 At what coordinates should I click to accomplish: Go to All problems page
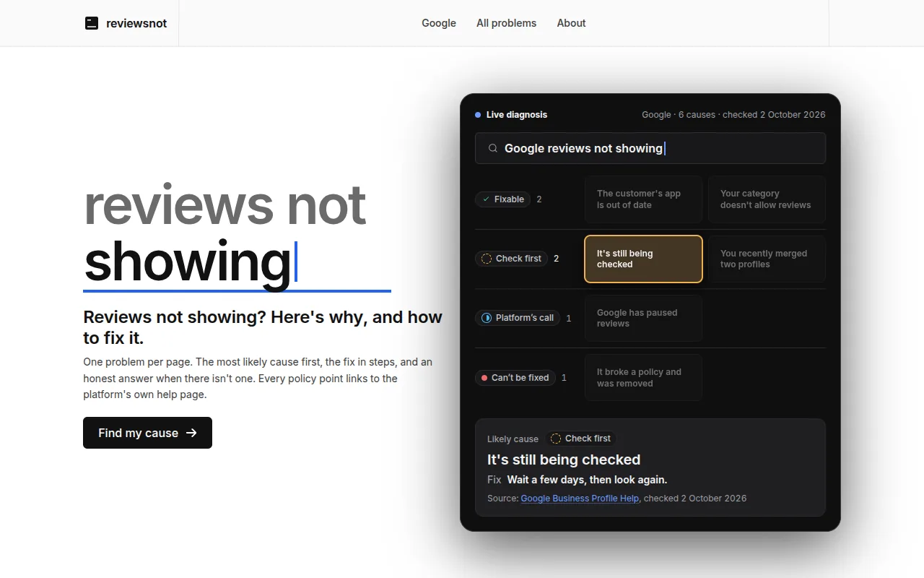point(506,23)
